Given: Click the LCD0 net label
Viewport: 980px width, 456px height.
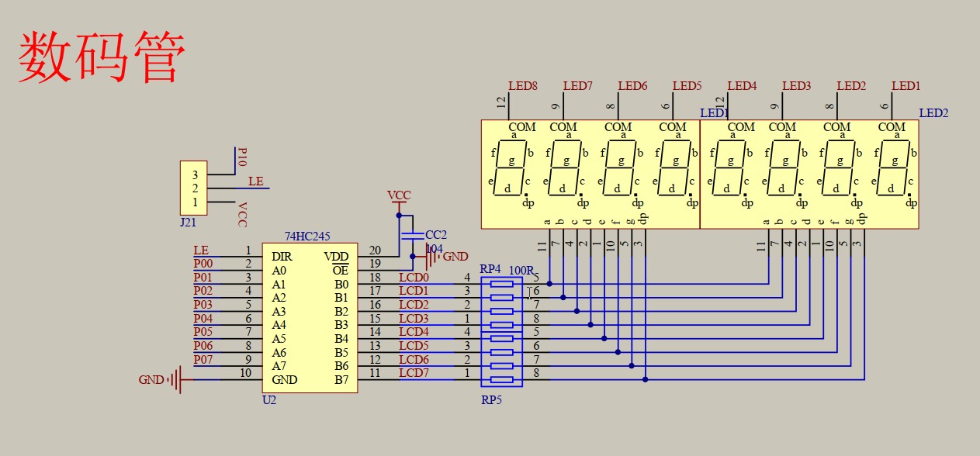Looking at the screenshot, I should pyautogui.click(x=414, y=278).
